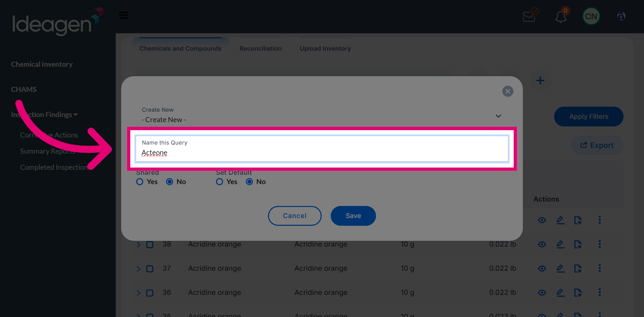Open Corrective Actions in sidebar

[49, 135]
